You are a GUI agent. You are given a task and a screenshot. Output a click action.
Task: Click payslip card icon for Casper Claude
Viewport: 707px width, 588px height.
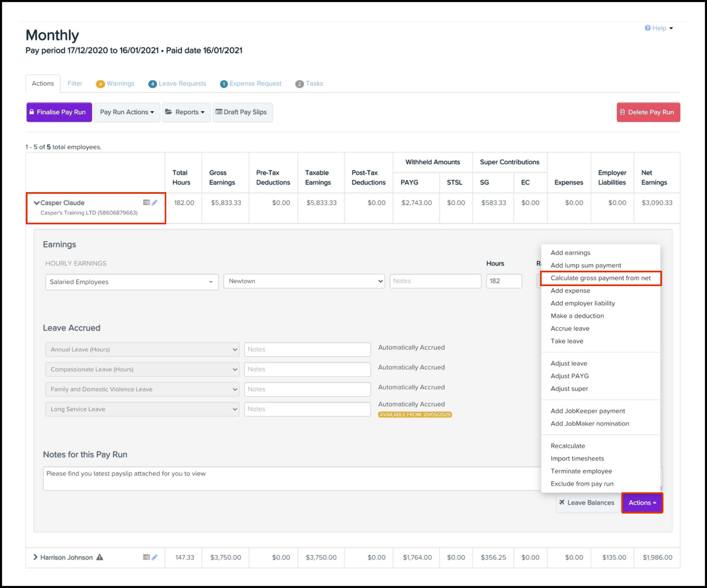(146, 202)
